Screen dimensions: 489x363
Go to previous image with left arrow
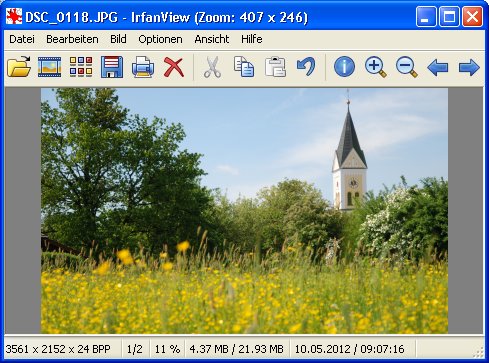click(x=438, y=67)
